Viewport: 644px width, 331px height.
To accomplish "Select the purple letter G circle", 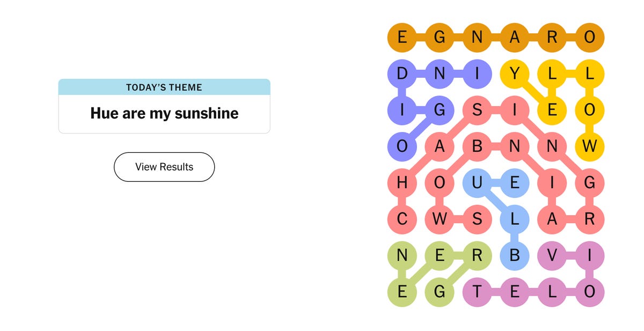I will 440,110.
